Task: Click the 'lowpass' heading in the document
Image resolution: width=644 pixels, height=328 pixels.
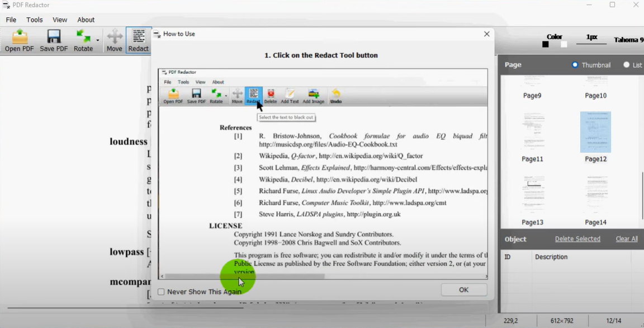Action: coord(126,251)
